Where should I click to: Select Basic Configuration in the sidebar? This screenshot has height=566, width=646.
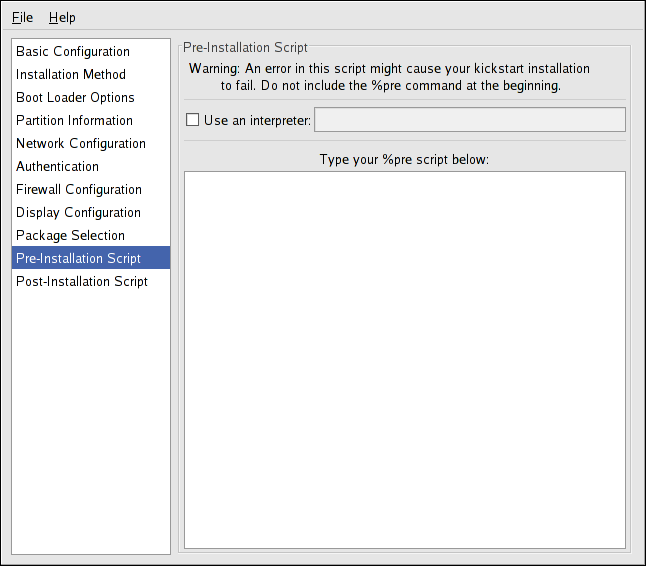[73, 51]
